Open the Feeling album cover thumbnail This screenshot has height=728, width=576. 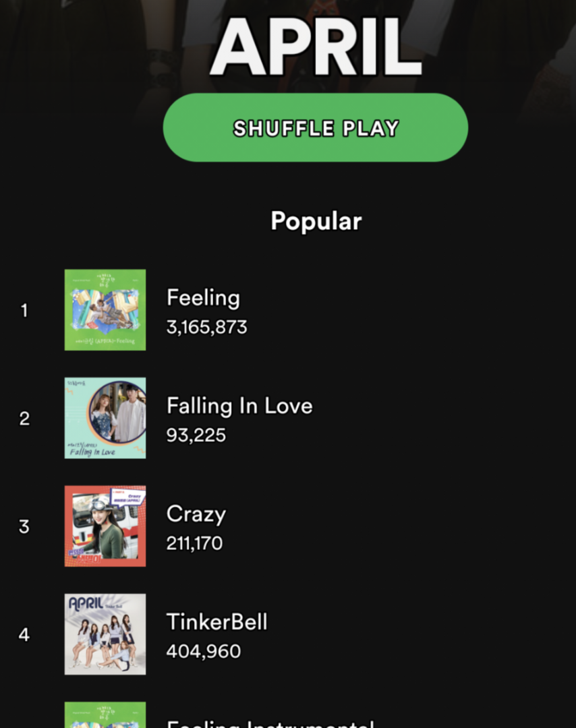pos(105,309)
